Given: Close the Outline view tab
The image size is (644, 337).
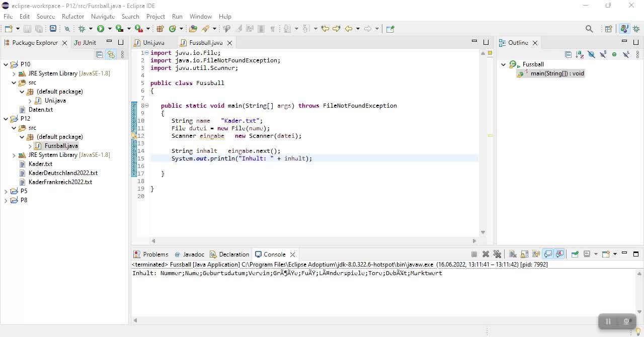Looking at the screenshot, I should click(535, 43).
